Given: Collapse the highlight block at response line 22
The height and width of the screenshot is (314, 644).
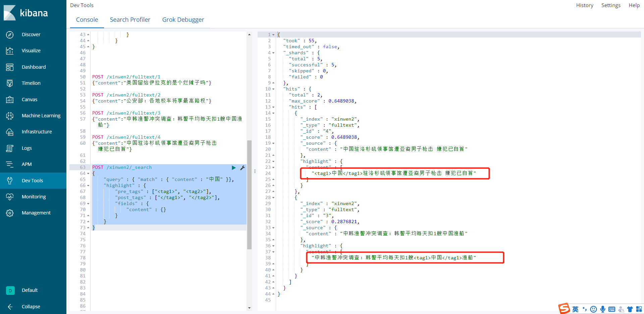Looking at the screenshot, I should pyautogui.click(x=273, y=162).
